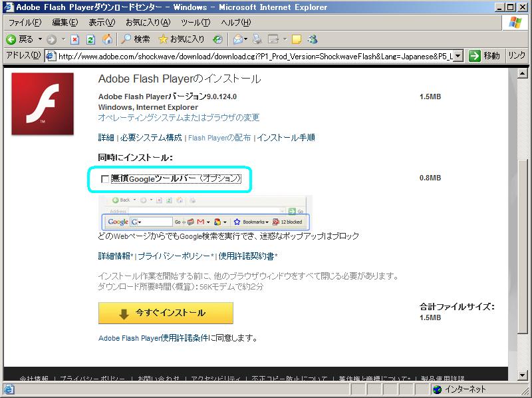Open the Help (ヘルプ) menu
The height and width of the screenshot is (398, 532).
point(236,23)
